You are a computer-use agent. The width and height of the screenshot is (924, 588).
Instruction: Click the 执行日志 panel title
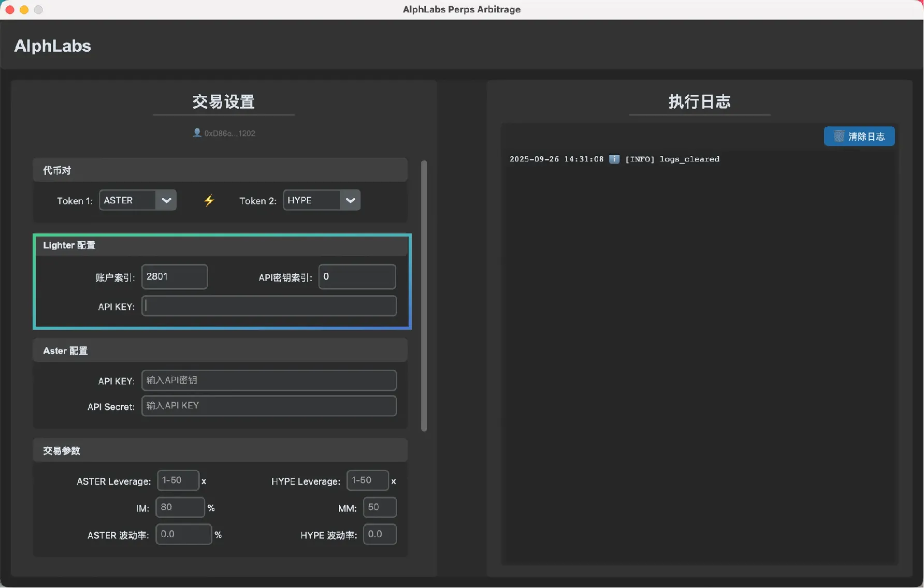(x=700, y=102)
